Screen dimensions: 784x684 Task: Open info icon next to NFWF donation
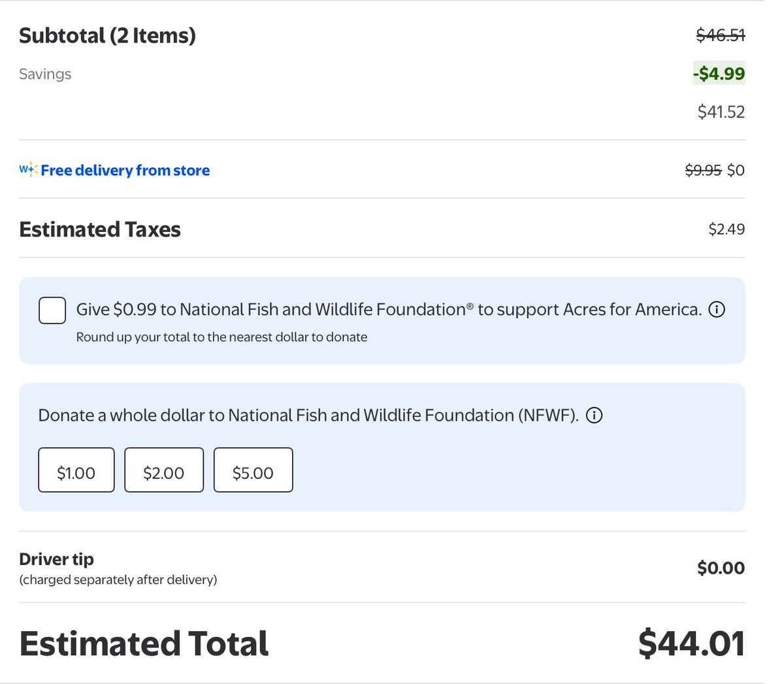coord(594,415)
